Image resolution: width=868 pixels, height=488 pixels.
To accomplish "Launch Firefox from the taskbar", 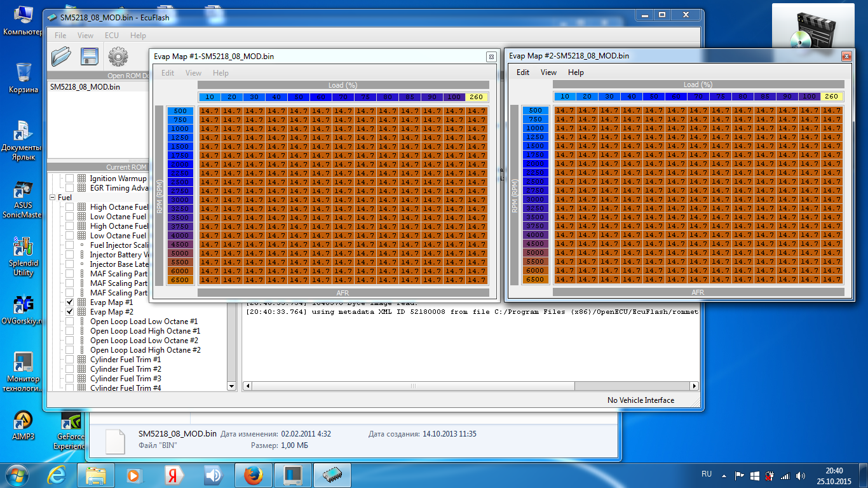I will coord(252,475).
